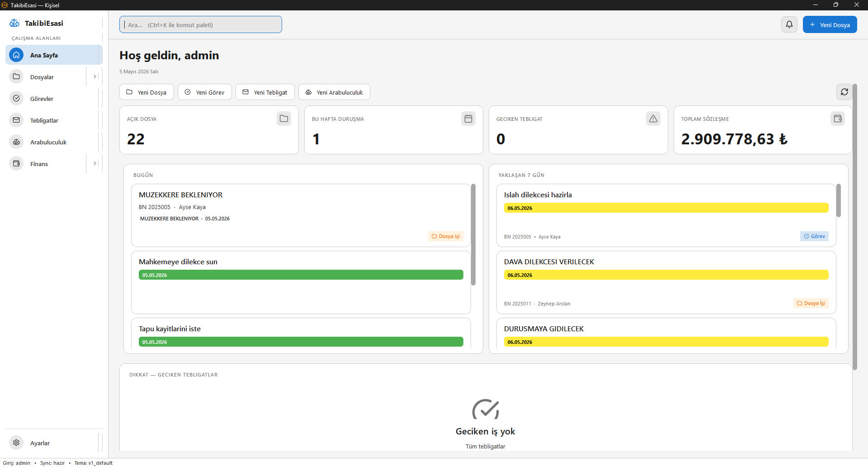Click Yeni Görev quick action

point(204,92)
